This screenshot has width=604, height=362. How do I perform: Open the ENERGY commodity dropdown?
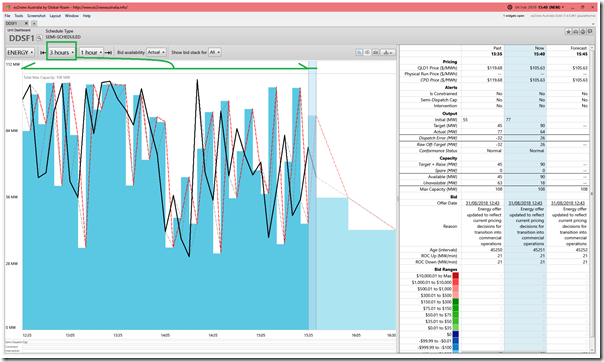(x=20, y=52)
